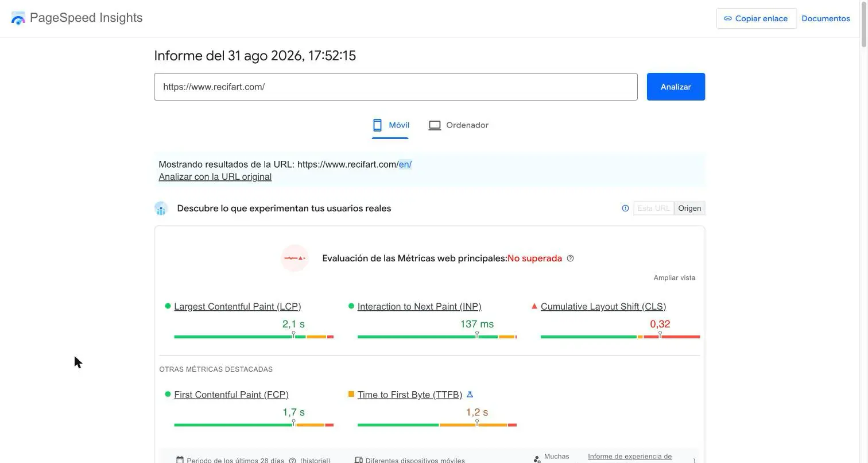
Task: Click the FCP distribution bar
Action: click(254, 425)
